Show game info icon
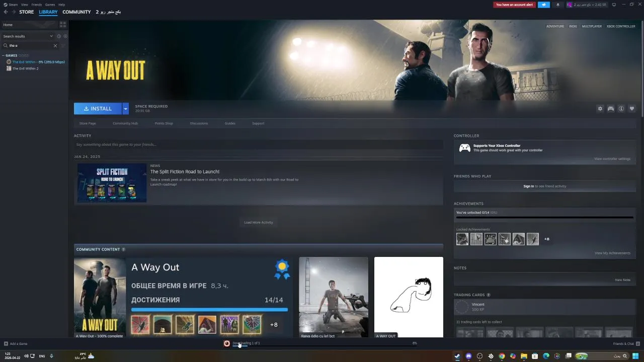Screen dimensions: 644x362 point(621,109)
